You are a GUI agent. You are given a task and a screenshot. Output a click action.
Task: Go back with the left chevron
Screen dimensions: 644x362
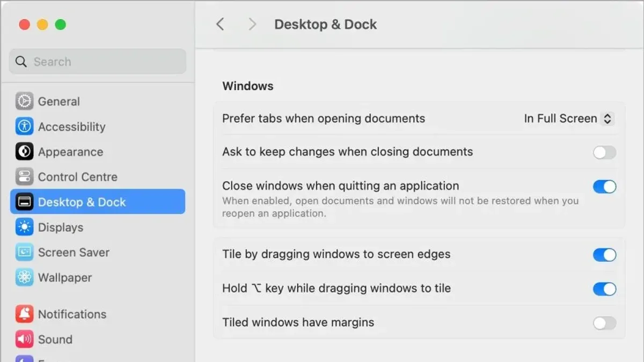pos(220,24)
